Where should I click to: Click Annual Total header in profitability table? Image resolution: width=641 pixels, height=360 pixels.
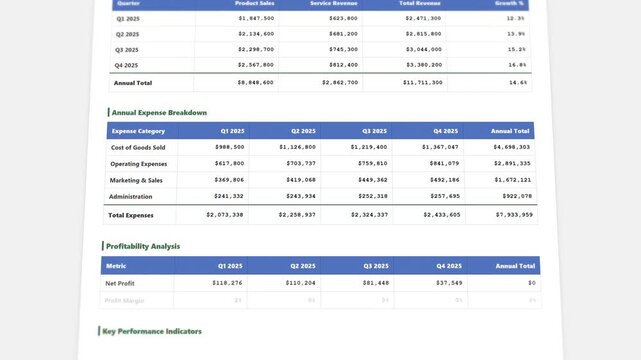click(x=515, y=266)
